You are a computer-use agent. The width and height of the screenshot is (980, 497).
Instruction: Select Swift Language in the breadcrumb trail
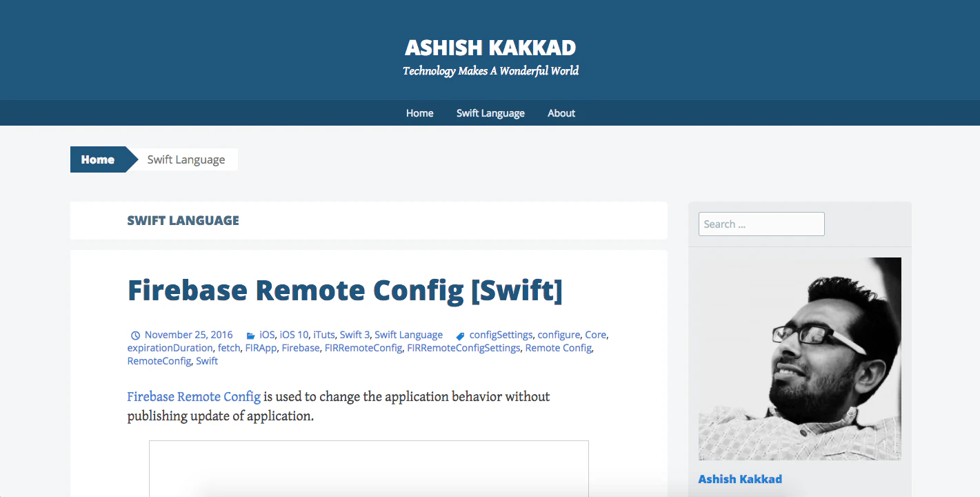(x=186, y=159)
